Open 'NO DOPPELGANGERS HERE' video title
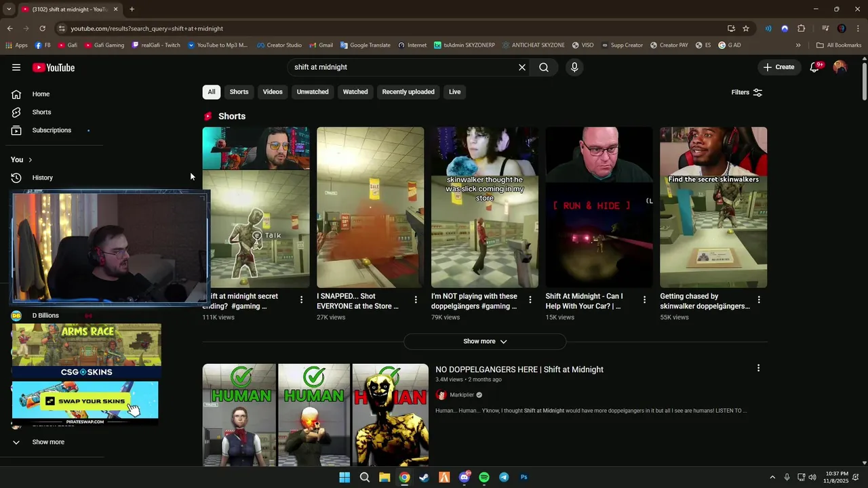The width and height of the screenshot is (868, 488). click(519, 369)
